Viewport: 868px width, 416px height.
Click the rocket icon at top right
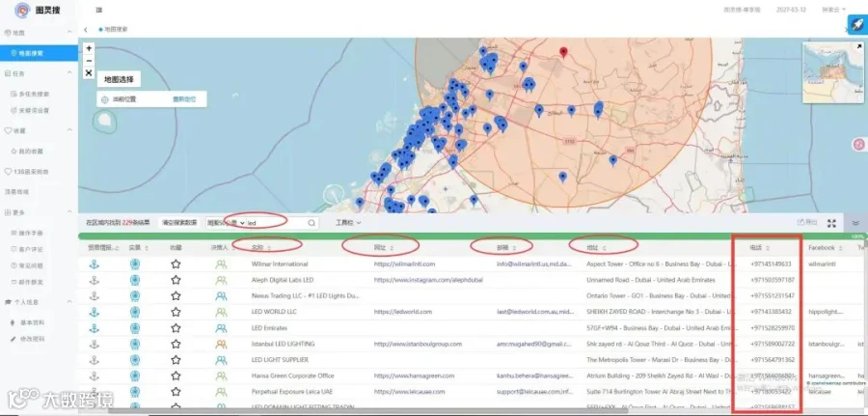point(857,25)
